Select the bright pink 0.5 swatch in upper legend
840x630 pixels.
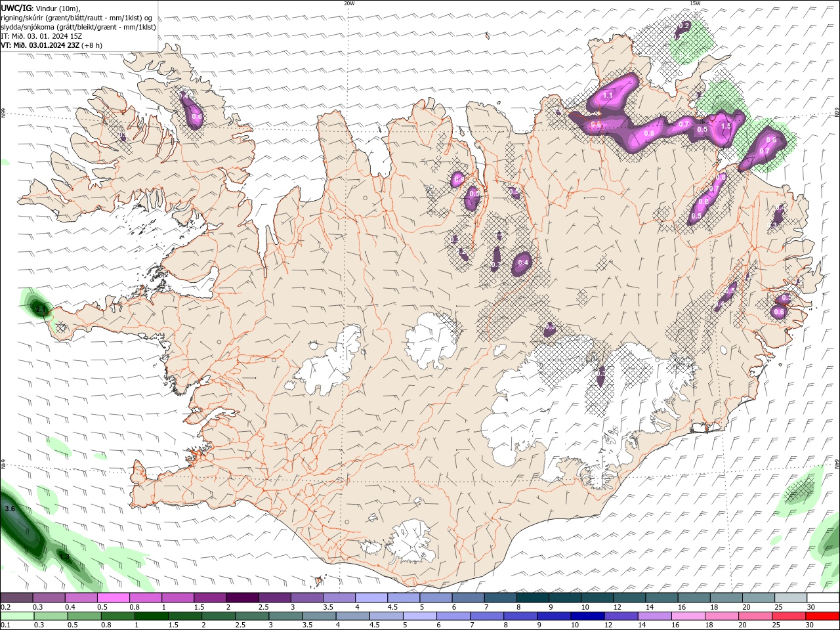coord(113,598)
